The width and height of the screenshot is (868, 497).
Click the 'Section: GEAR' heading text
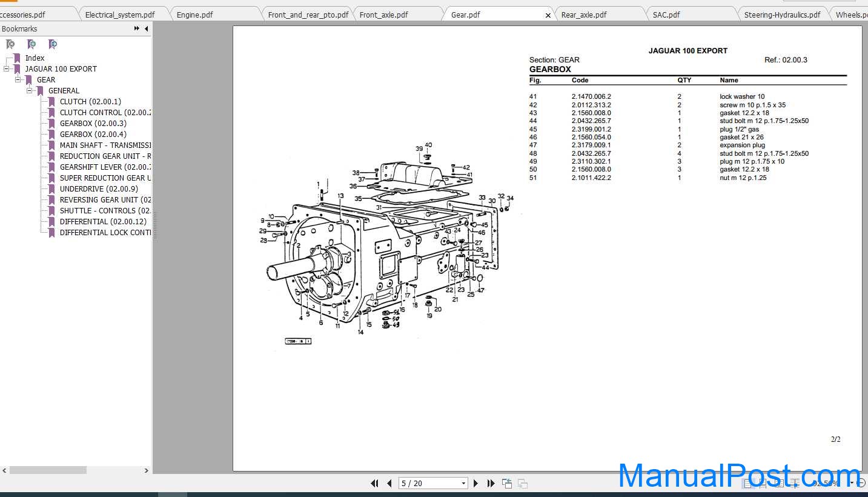click(554, 60)
